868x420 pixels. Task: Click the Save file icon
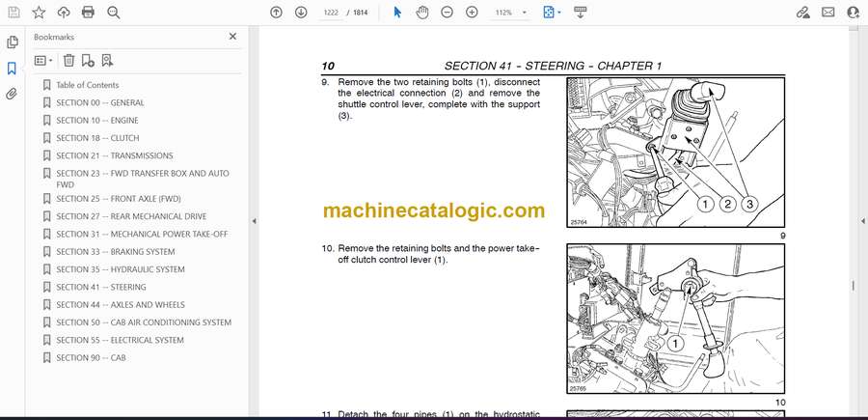pos(14,13)
